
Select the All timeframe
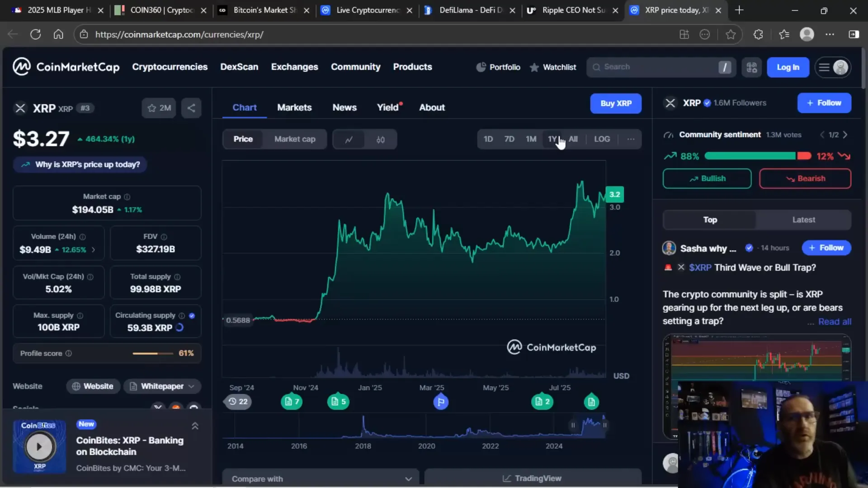pyautogui.click(x=573, y=139)
